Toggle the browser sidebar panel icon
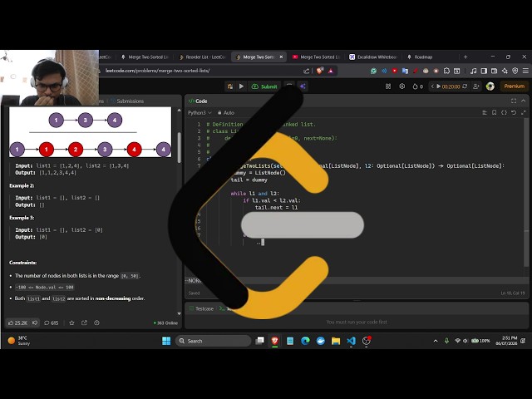The width and height of the screenshot is (532, 399). click(484, 71)
